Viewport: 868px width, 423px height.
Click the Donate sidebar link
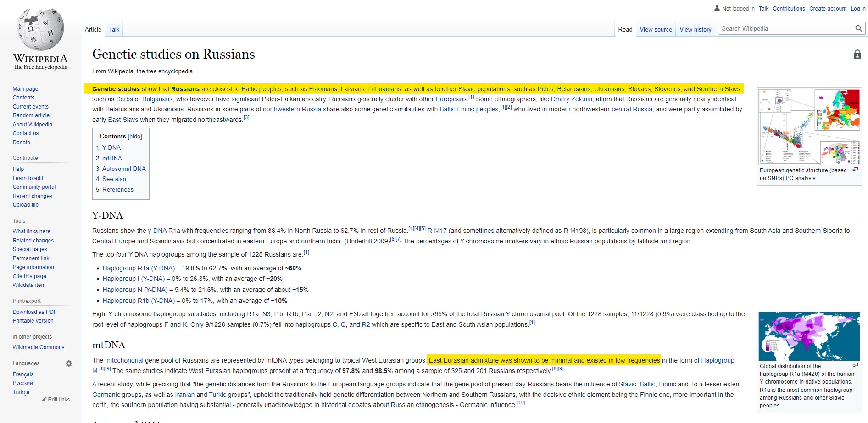tap(22, 143)
